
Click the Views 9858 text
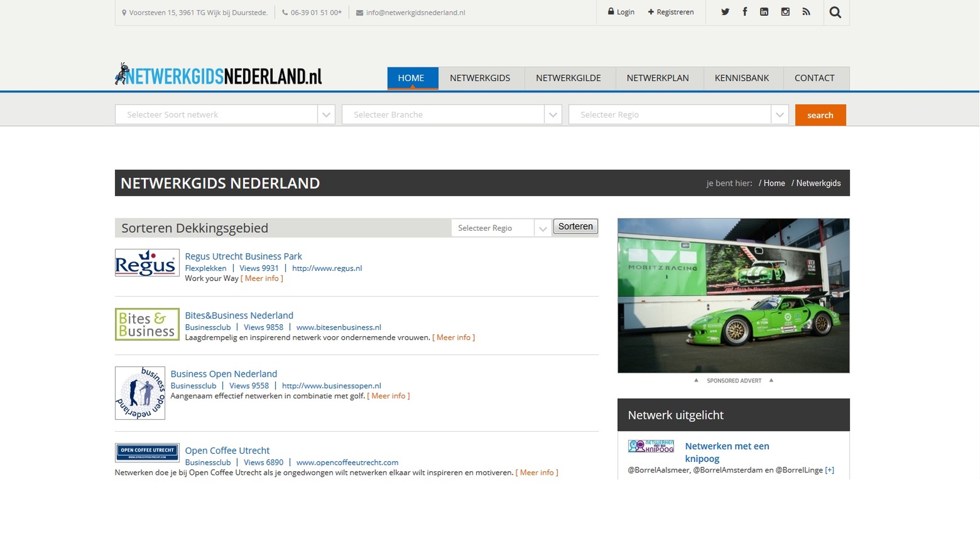[264, 328]
